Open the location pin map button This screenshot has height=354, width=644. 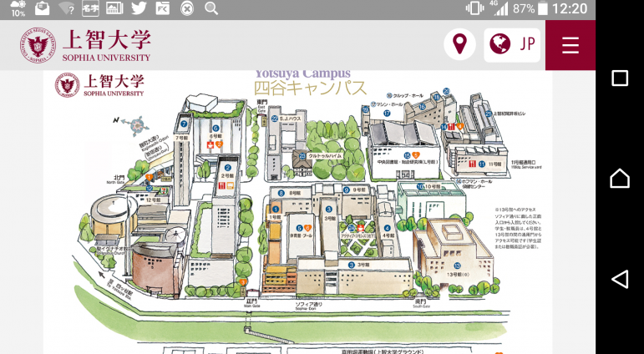pyautogui.click(x=459, y=44)
